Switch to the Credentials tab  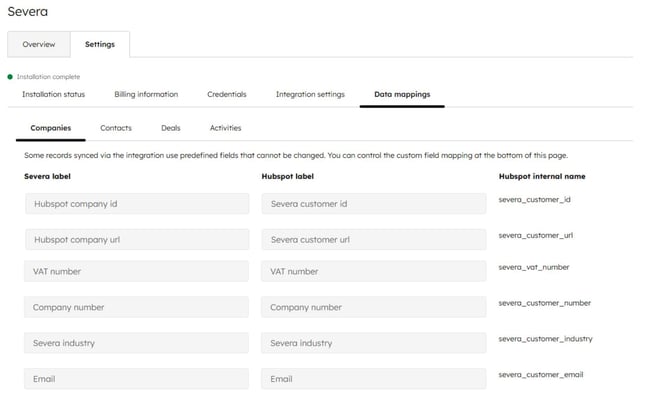point(227,94)
